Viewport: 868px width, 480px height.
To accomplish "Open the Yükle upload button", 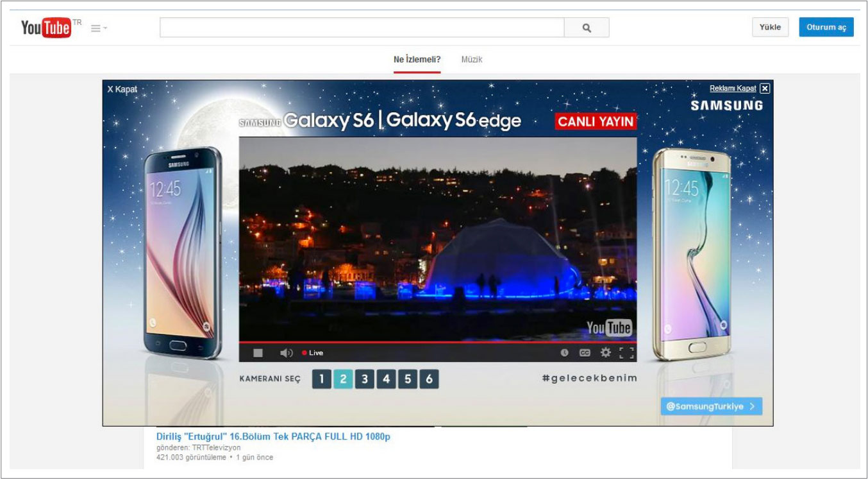I will [770, 27].
